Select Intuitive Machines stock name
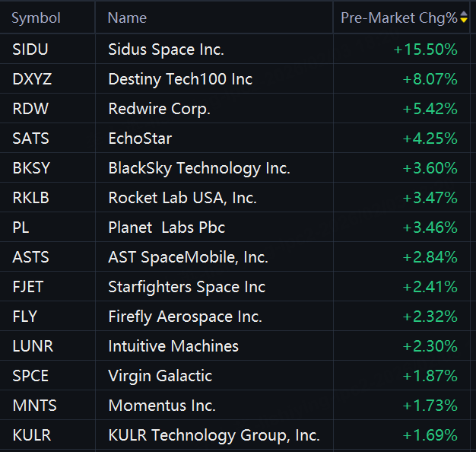This screenshot has height=452, width=476. [x=173, y=346]
